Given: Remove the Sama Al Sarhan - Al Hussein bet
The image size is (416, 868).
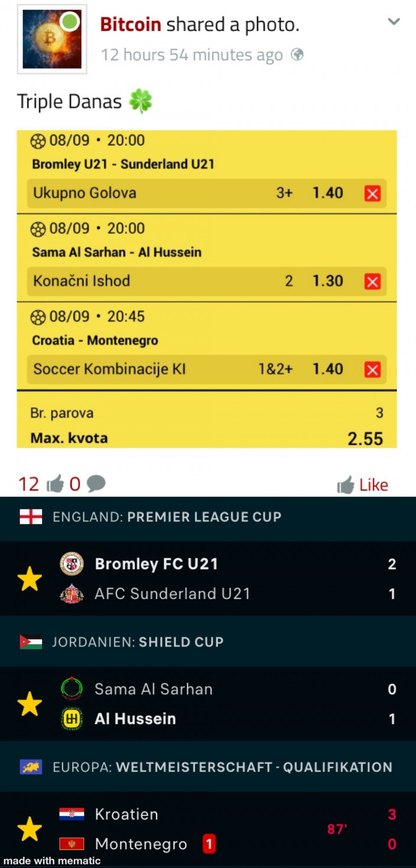Looking at the screenshot, I should 372,282.
